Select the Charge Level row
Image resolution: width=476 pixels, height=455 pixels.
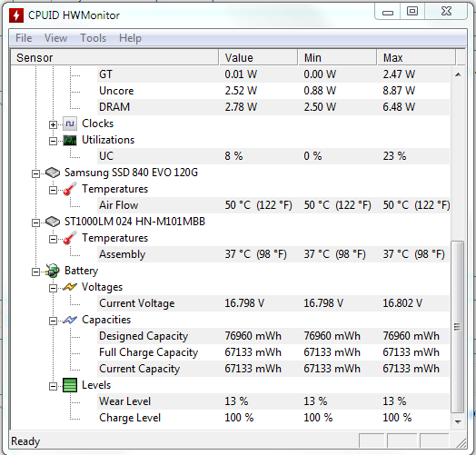click(273, 418)
